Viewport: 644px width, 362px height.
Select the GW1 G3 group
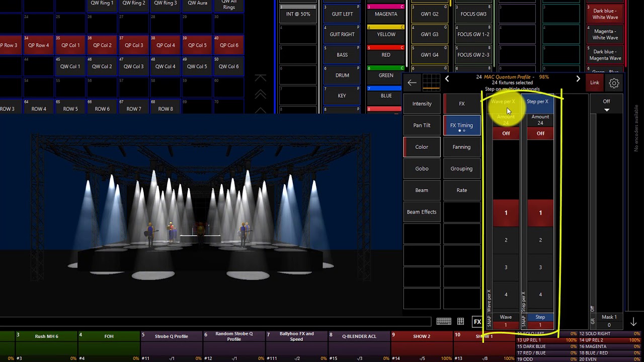click(430, 34)
